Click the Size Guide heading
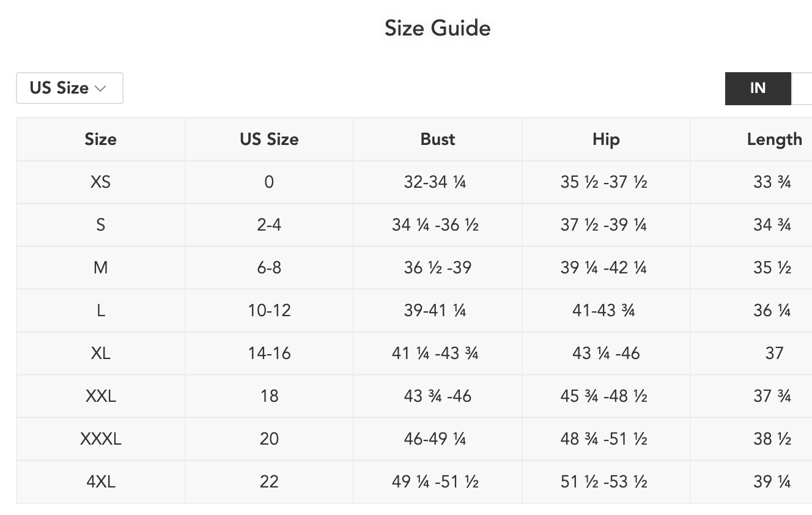Viewport: 812px width, 515px height. 437,28
